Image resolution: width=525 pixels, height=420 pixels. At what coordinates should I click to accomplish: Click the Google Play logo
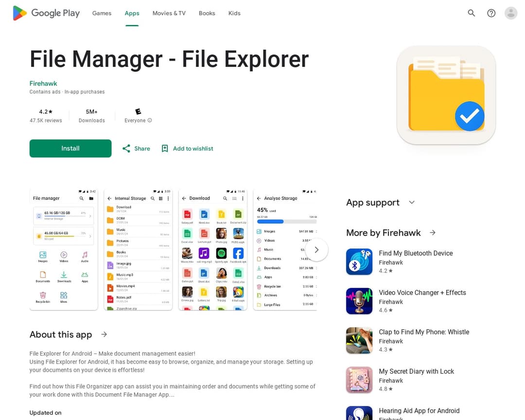click(x=46, y=13)
